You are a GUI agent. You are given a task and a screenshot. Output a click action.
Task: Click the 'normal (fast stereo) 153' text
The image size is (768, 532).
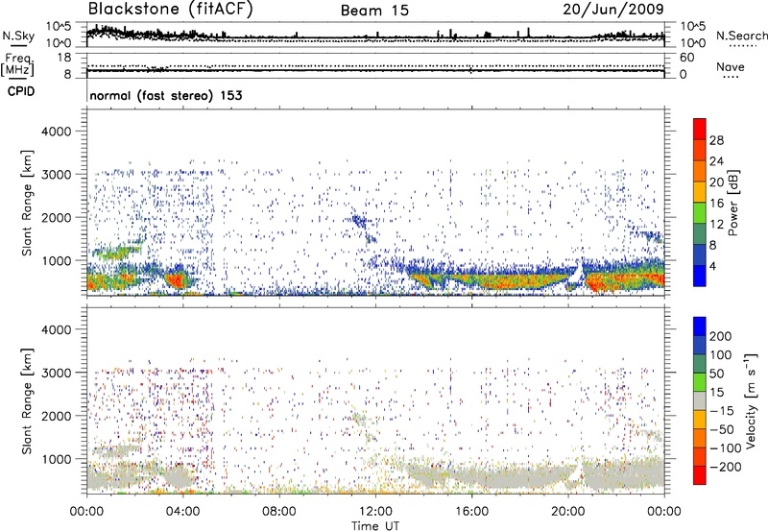[166, 96]
